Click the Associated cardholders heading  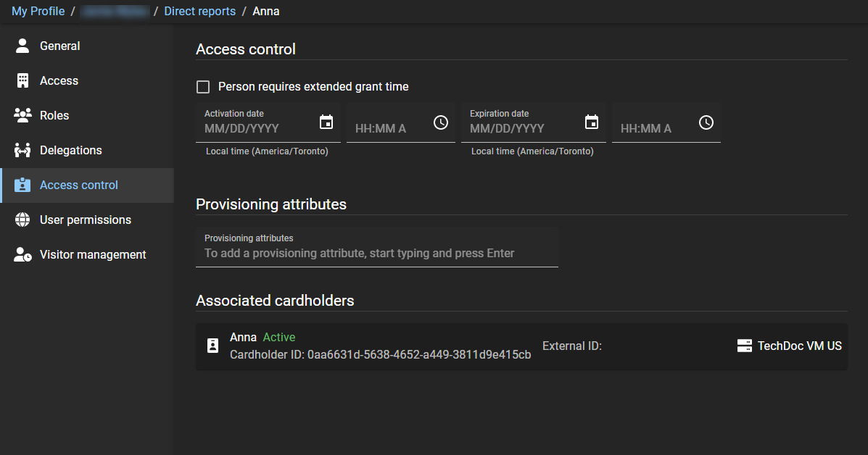tap(275, 301)
